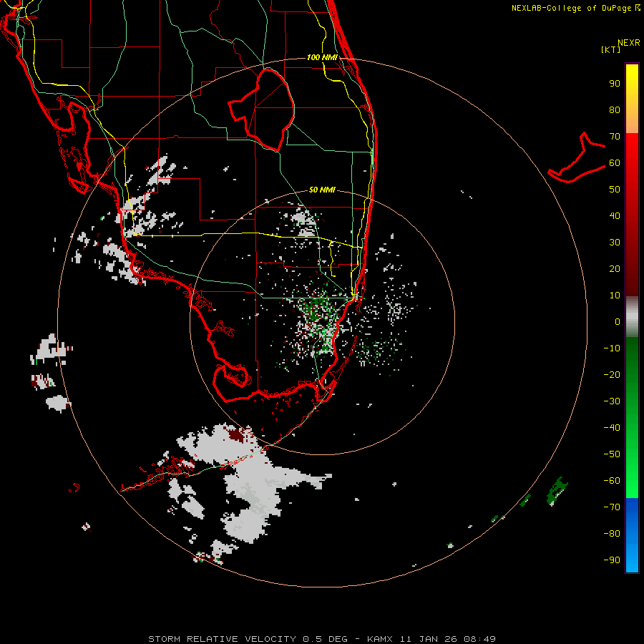Click the [KT] units label
644x644 pixels.
(611, 49)
